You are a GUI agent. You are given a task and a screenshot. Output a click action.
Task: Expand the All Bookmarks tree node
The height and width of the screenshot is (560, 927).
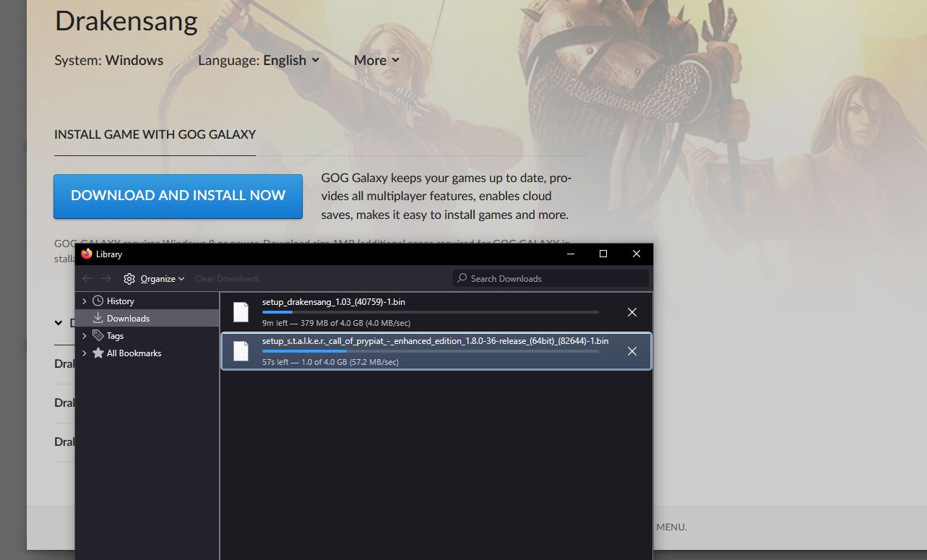tap(85, 353)
